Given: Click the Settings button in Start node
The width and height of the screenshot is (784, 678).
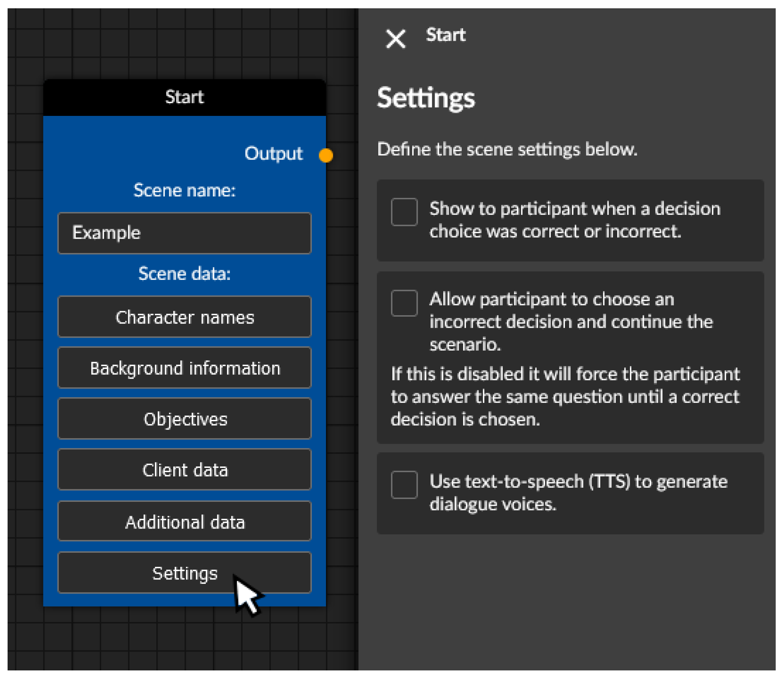Looking at the screenshot, I should pos(184,573).
